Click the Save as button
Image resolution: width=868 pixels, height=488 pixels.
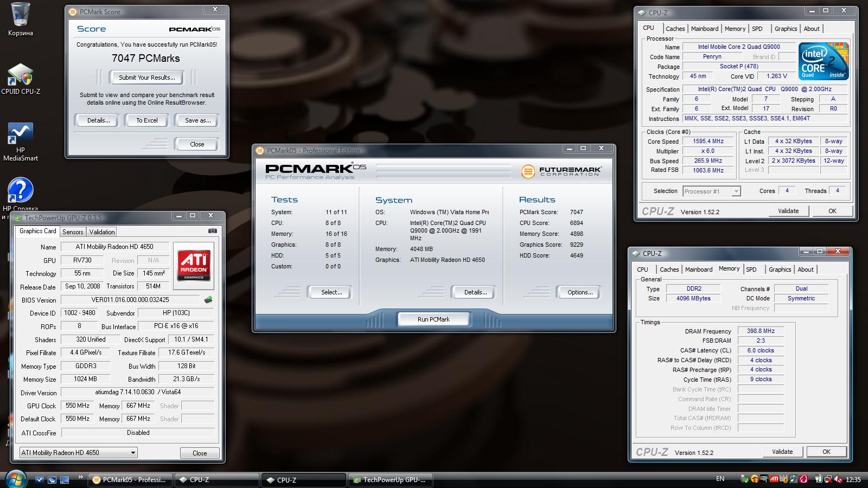click(197, 120)
